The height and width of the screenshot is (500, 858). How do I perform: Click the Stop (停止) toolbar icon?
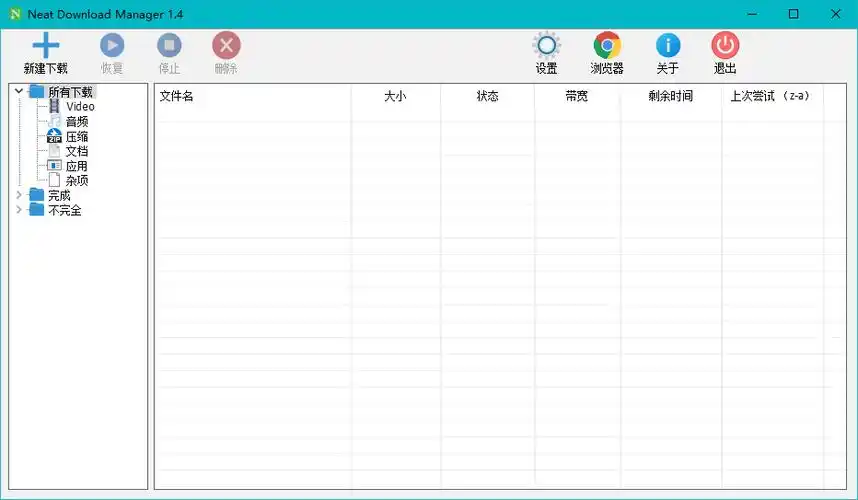(x=169, y=45)
